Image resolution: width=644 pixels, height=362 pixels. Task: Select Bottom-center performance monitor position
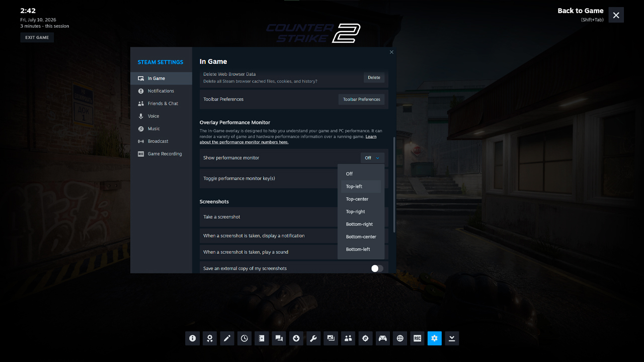(361, 237)
